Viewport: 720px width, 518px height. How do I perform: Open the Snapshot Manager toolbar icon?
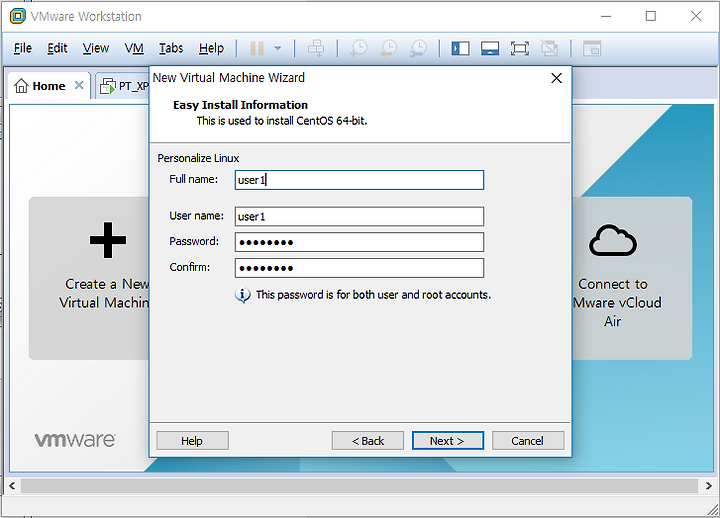418,48
